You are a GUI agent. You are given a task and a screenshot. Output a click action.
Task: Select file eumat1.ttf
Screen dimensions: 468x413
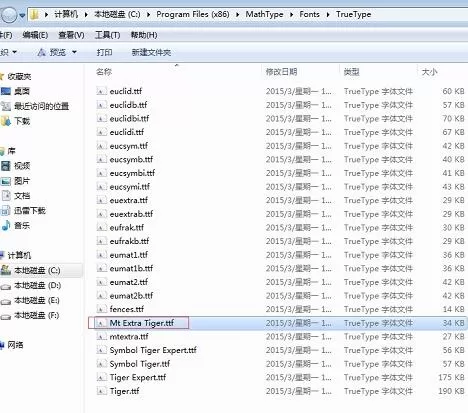(129, 255)
